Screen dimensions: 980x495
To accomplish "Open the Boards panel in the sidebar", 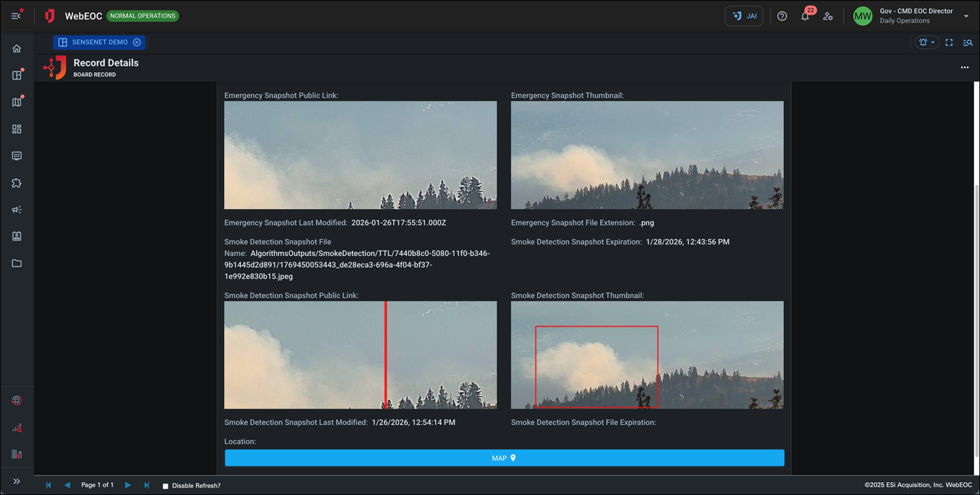I will click(16, 75).
